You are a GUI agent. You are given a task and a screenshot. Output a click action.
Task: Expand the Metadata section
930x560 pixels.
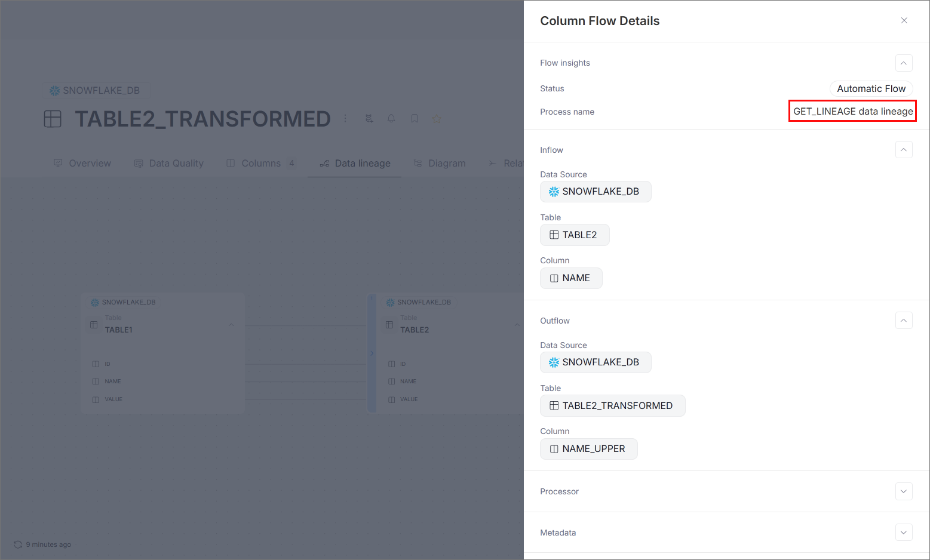coord(904,532)
